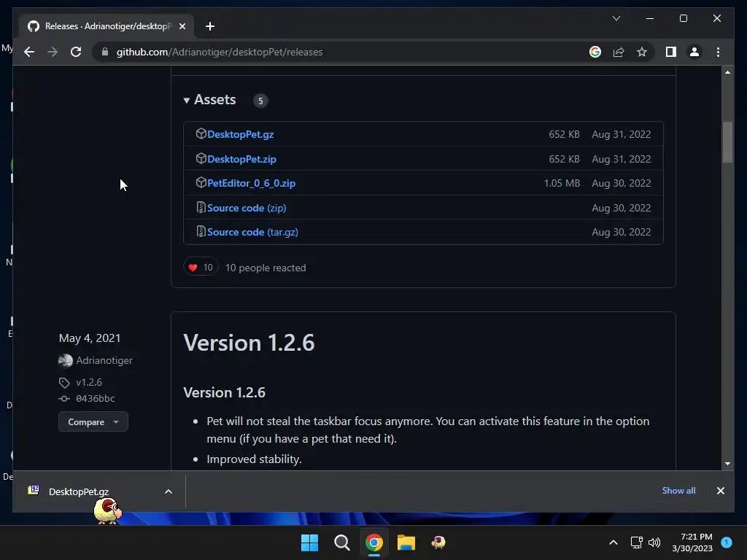Click the heart reaction button with 10
Screen dimensions: 747x560
click(201, 267)
